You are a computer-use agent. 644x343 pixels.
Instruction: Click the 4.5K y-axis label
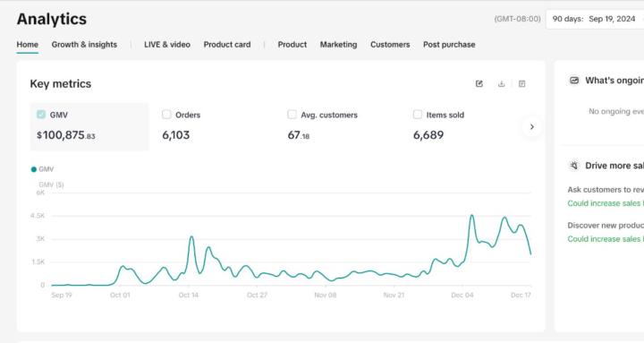38,216
